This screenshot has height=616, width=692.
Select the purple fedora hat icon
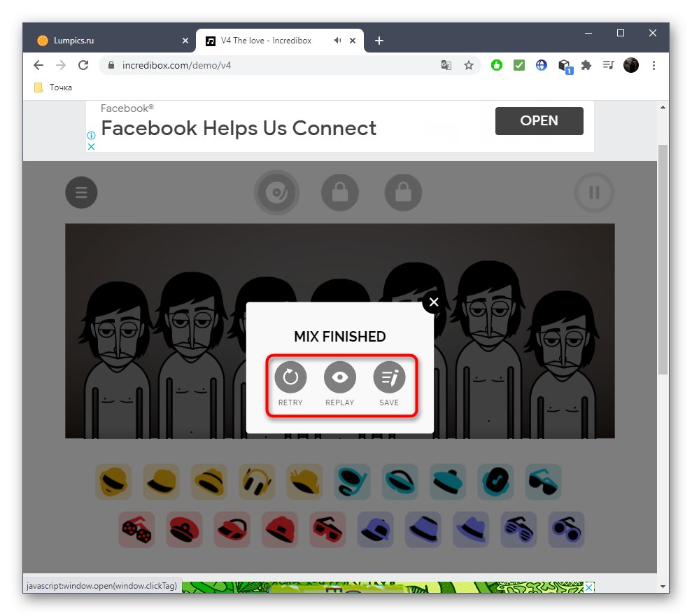(x=423, y=529)
